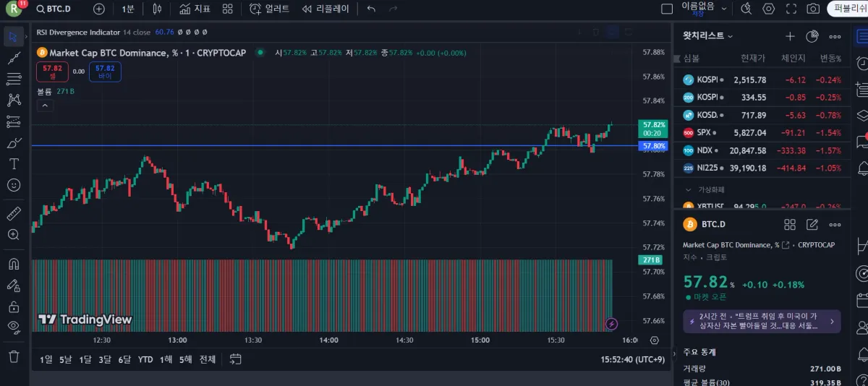The height and width of the screenshot is (386, 868).
Task: Start bar replay (리플레이) mode
Action: tap(325, 9)
